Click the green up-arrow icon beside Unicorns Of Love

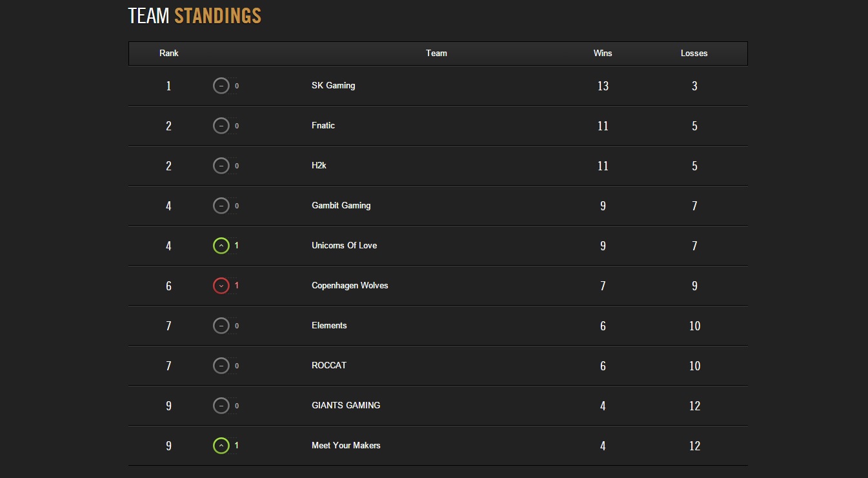coord(221,246)
